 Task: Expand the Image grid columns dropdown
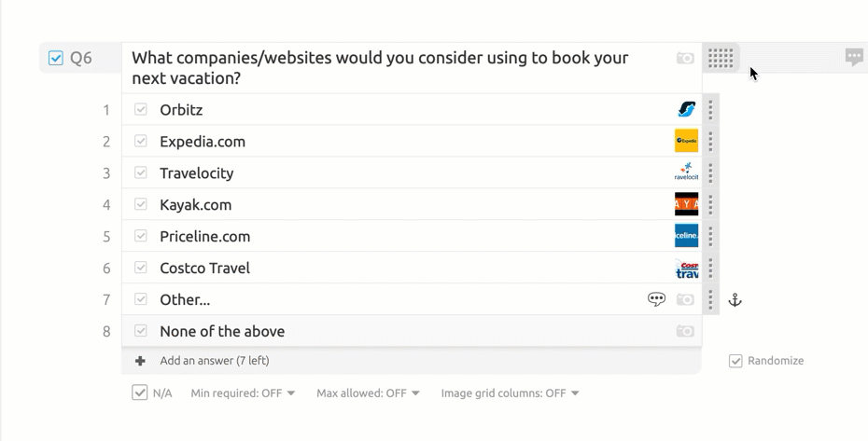click(x=510, y=393)
